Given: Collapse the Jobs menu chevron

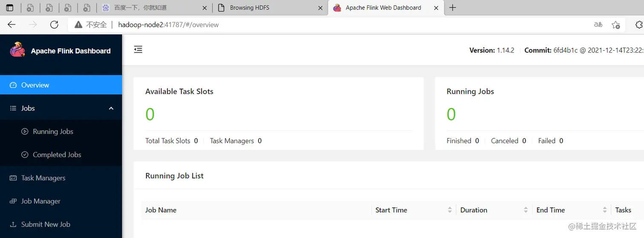Looking at the screenshot, I should tap(111, 108).
